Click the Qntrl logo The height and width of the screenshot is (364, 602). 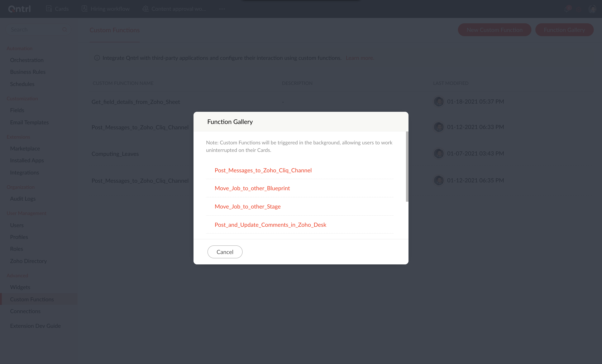[20, 9]
